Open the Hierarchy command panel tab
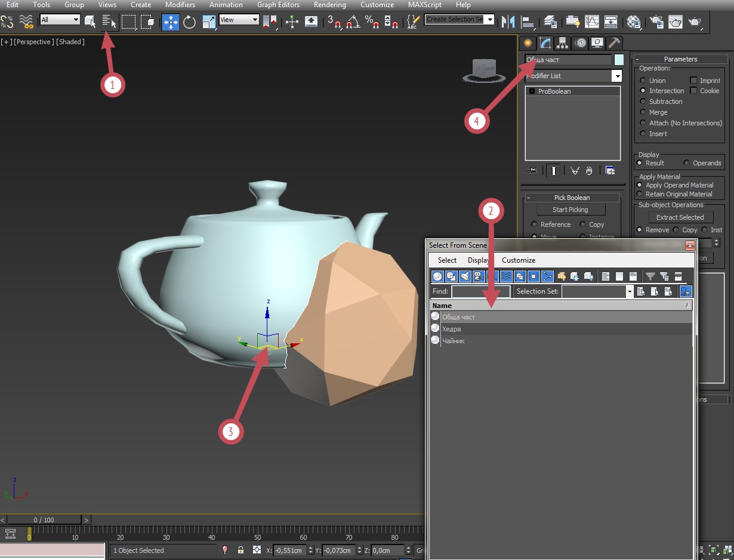734x560 pixels. pos(562,42)
